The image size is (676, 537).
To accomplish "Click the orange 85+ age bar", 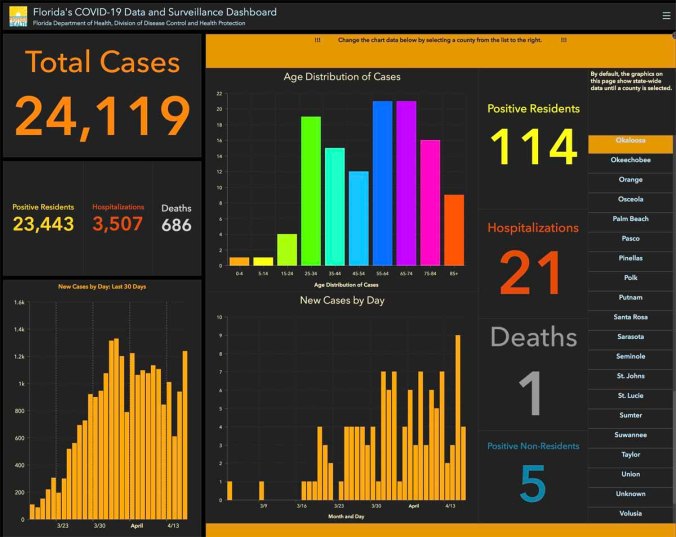I will click(x=454, y=228).
